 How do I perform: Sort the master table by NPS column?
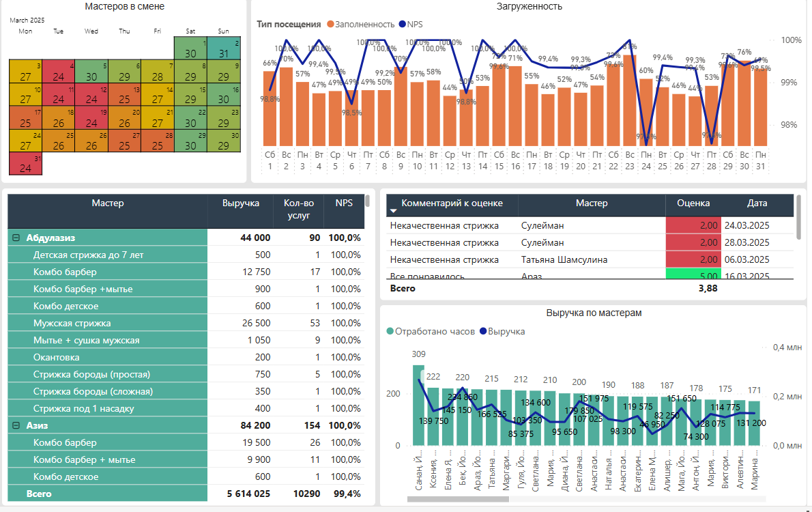344,203
